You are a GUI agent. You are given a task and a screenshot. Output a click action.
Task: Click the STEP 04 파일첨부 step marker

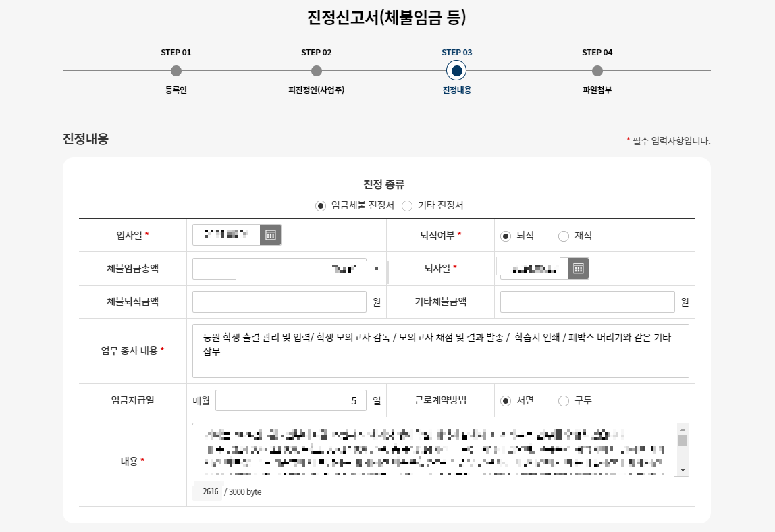click(x=597, y=70)
